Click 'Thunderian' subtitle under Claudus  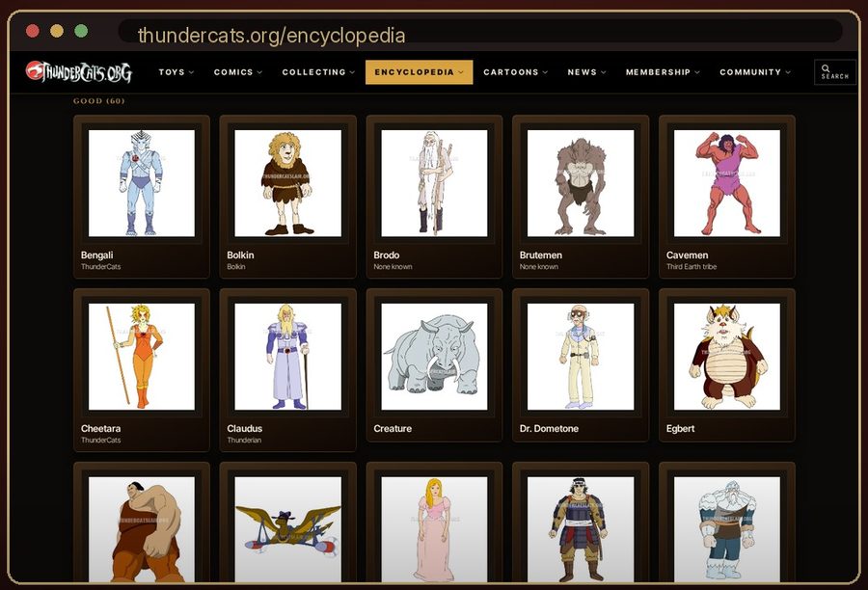244,440
